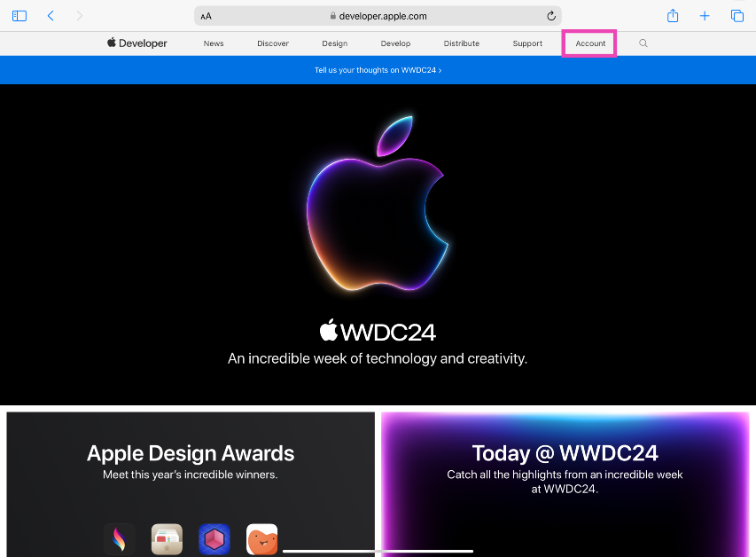Tap the pink cube app icon

(x=214, y=538)
